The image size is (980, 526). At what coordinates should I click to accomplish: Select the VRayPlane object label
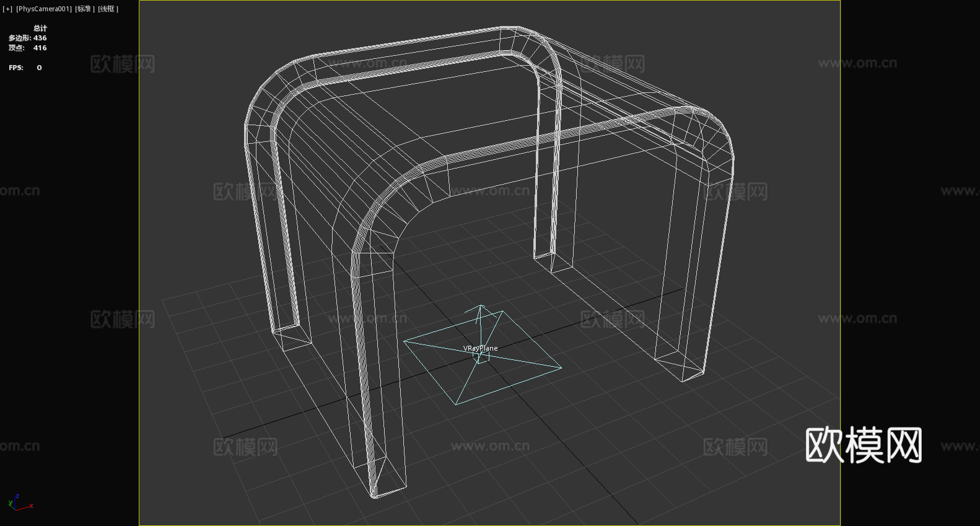(x=481, y=348)
